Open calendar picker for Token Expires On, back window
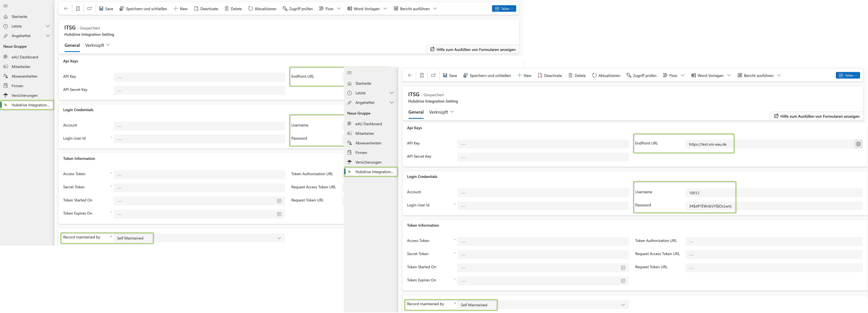 [279, 214]
